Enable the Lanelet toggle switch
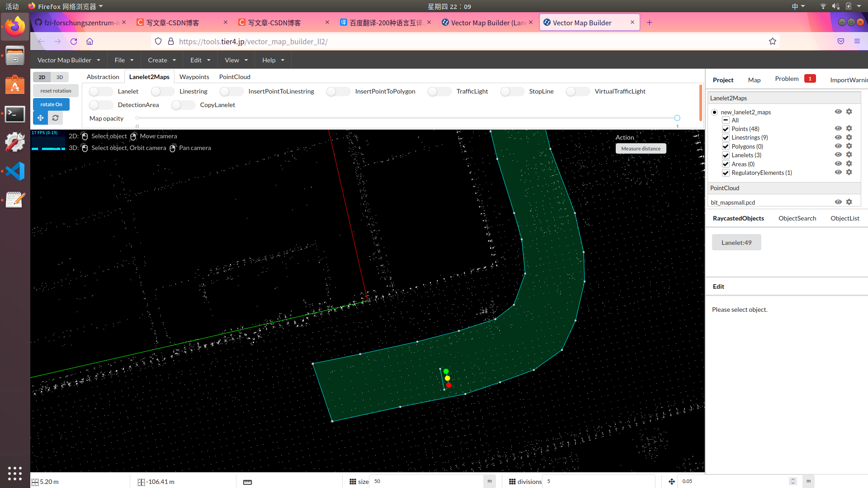 point(100,91)
